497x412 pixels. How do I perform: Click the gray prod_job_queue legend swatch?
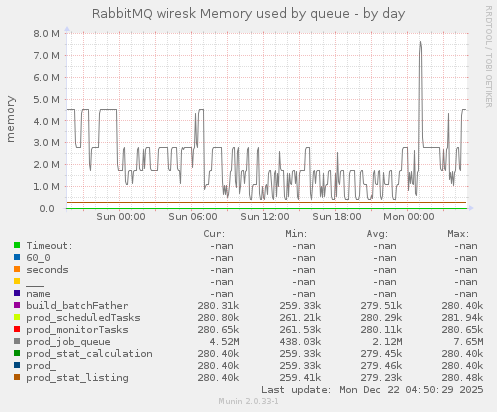(17, 341)
